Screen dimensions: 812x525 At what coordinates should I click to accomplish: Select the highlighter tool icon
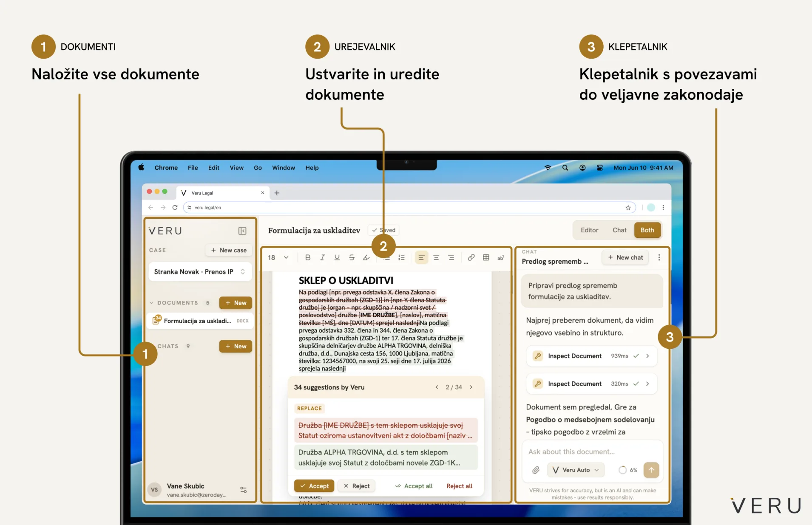pos(366,257)
